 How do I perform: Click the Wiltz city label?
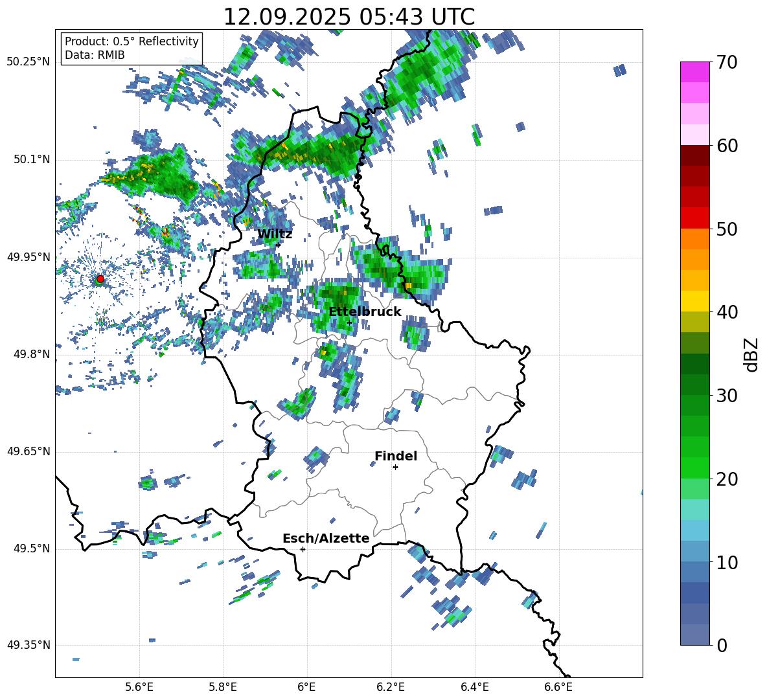click(x=275, y=234)
